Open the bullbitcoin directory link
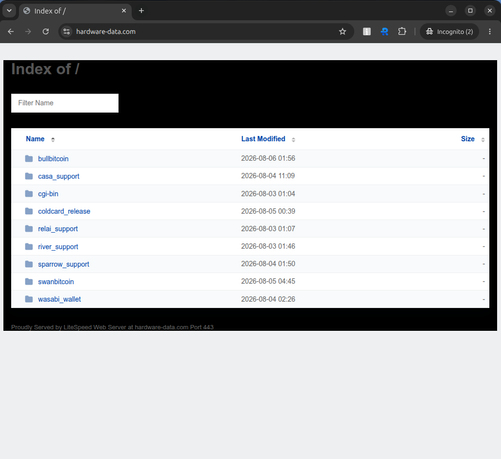Viewport: 501px width, 459px height. 53,159
